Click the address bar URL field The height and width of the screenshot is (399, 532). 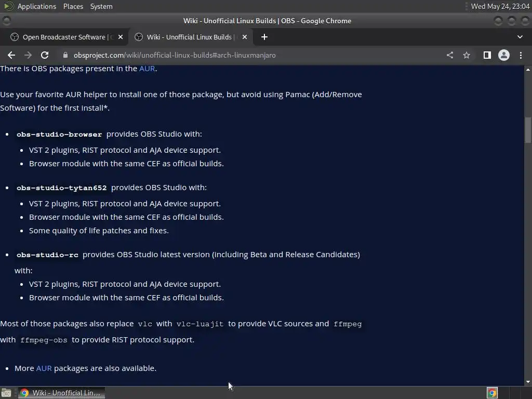[x=251, y=55]
